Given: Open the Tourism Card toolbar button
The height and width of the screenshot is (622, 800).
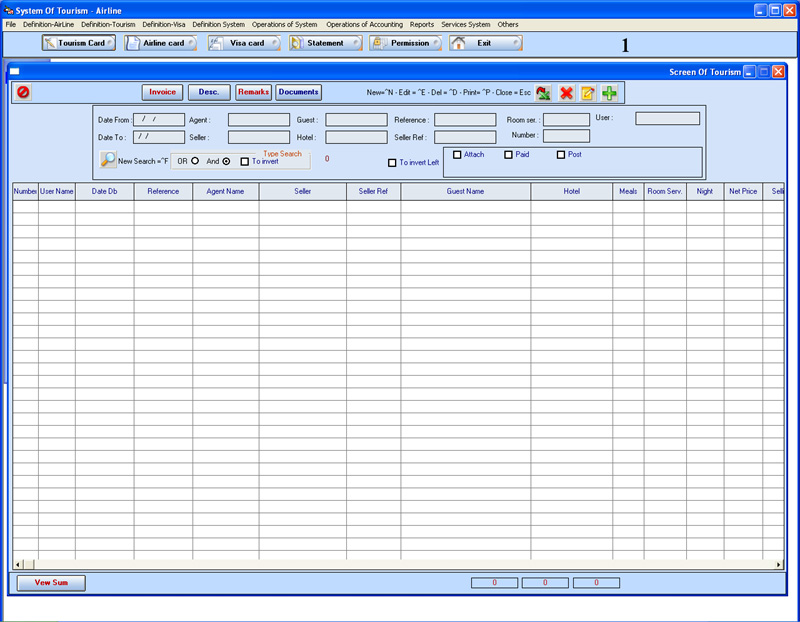Looking at the screenshot, I should click(x=78, y=43).
